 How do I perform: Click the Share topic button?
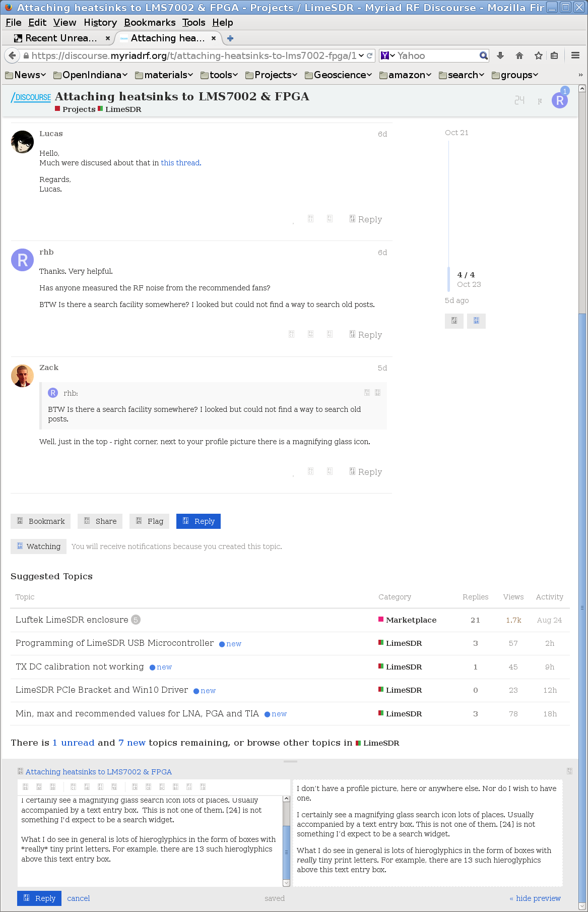pyautogui.click(x=100, y=521)
